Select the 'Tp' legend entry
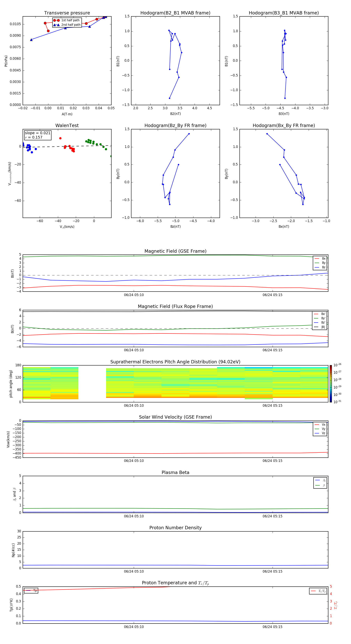The width and height of the screenshot is (351, 644). pyautogui.click(x=31, y=591)
